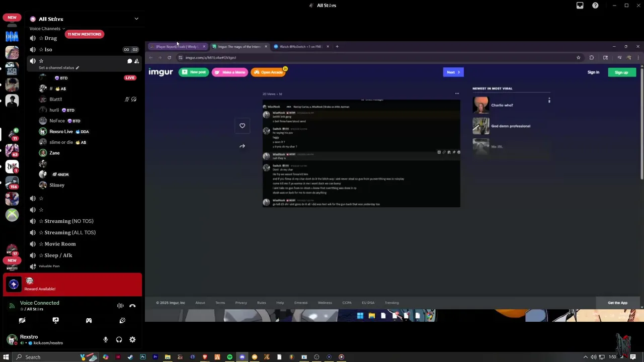Image resolution: width=644 pixels, height=362 pixels.
Task: Click the top NEW unread indicator
Action: click(12, 18)
